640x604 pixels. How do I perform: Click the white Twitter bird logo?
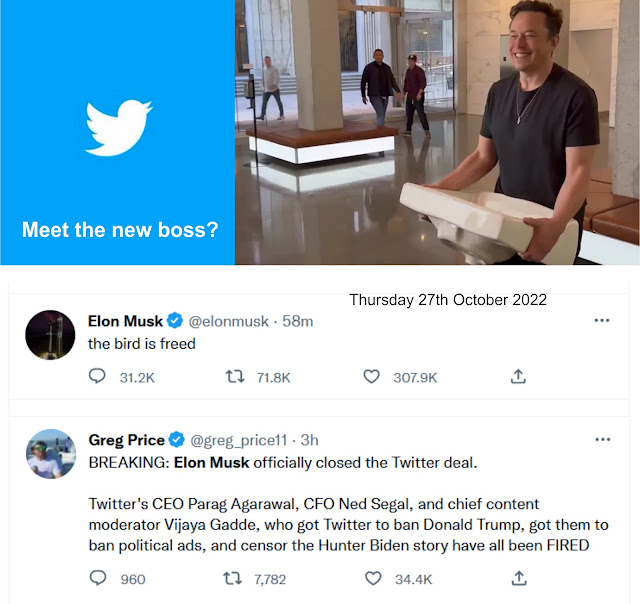tap(118, 128)
